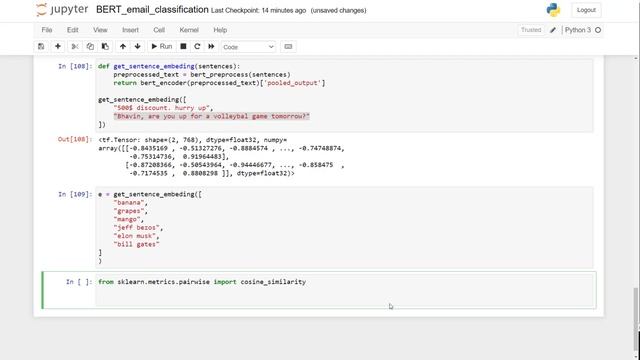This screenshot has height=360, width=640.
Task: Open the Insert menu
Action: coord(130,30)
